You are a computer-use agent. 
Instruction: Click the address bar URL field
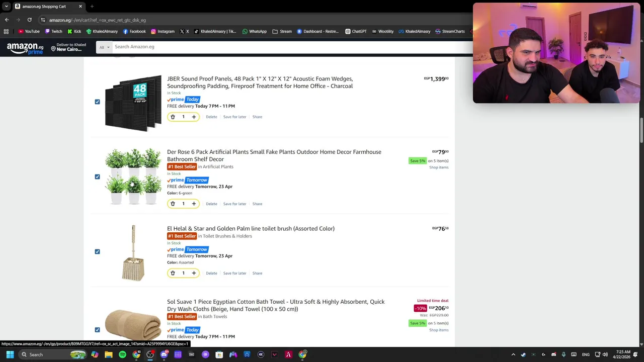pos(257,20)
